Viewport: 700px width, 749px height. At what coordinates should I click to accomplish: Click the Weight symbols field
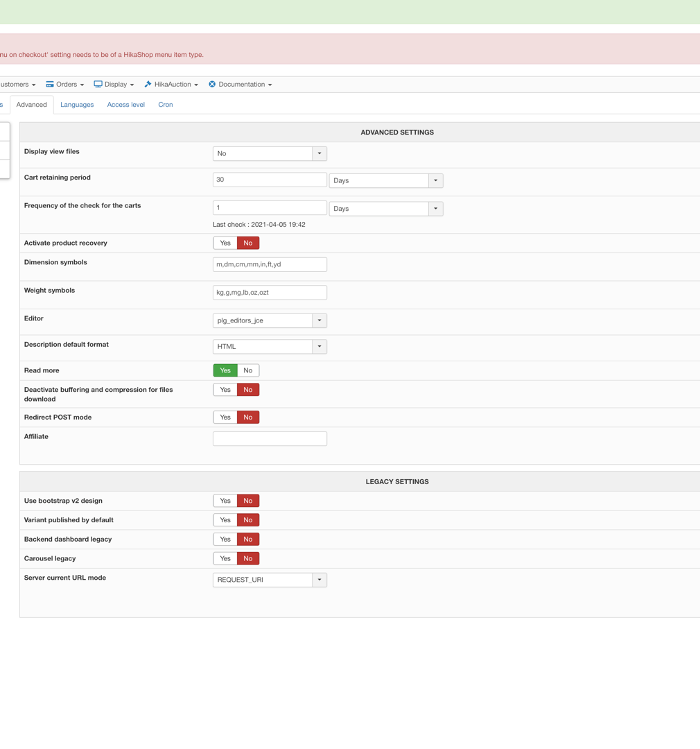point(270,293)
